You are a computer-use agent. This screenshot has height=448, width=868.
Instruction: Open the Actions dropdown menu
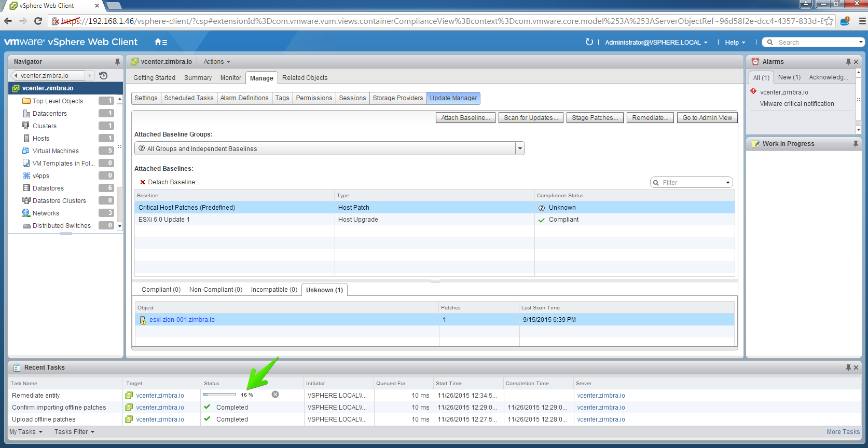pyautogui.click(x=217, y=62)
